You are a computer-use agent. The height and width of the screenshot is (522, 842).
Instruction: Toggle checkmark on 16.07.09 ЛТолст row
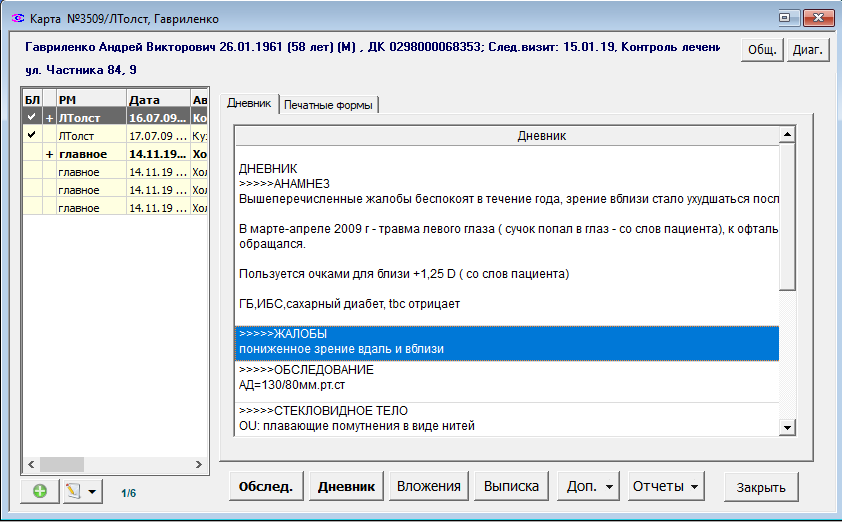click(x=32, y=118)
